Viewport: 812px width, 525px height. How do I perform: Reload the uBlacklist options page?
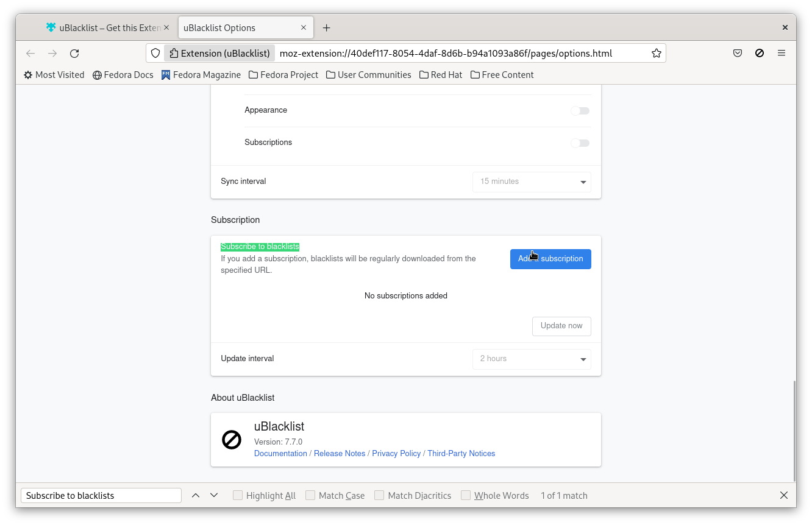pyautogui.click(x=74, y=54)
